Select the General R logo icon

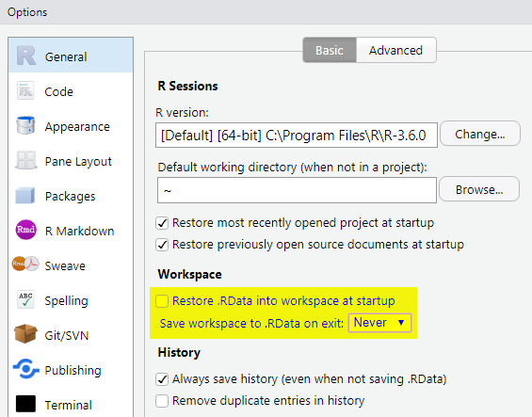(x=26, y=56)
